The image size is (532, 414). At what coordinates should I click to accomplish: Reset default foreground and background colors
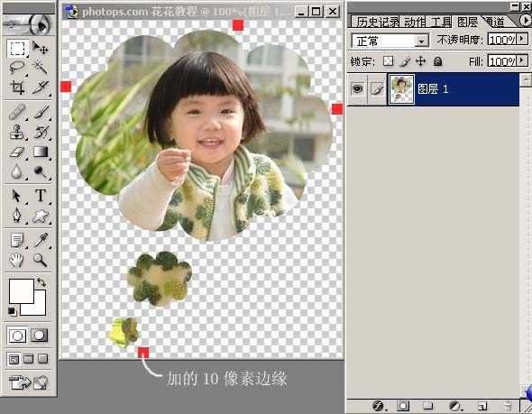point(12,311)
